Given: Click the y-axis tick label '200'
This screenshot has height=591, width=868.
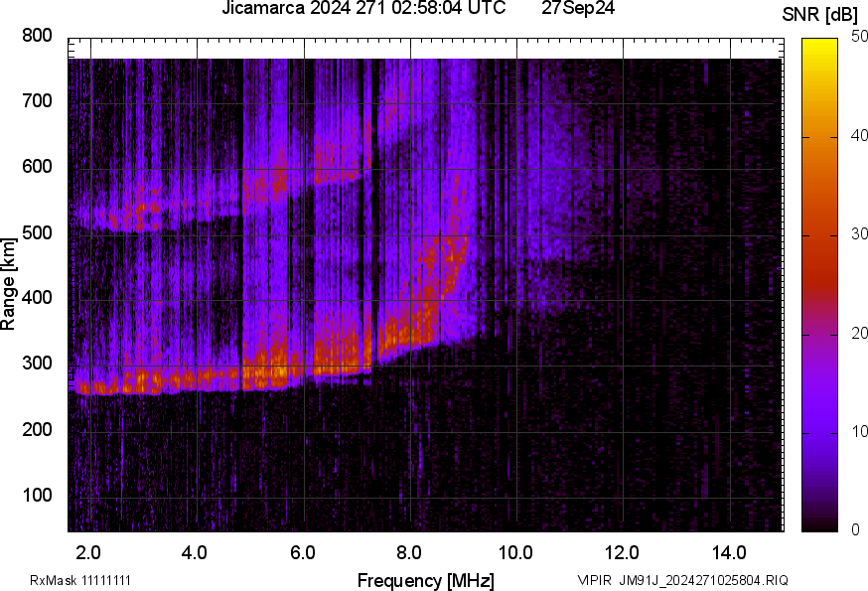Looking at the screenshot, I should pyautogui.click(x=37, y=429).
